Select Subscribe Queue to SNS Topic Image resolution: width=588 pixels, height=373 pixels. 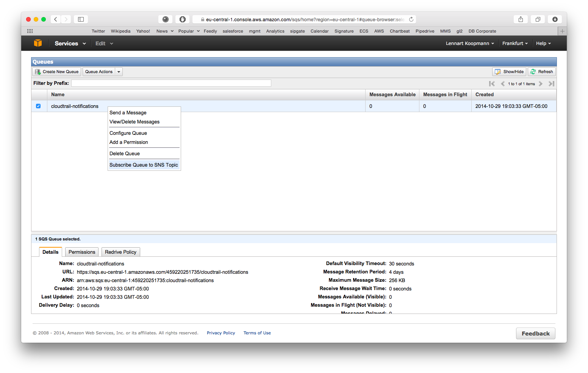tap(144, 165)
